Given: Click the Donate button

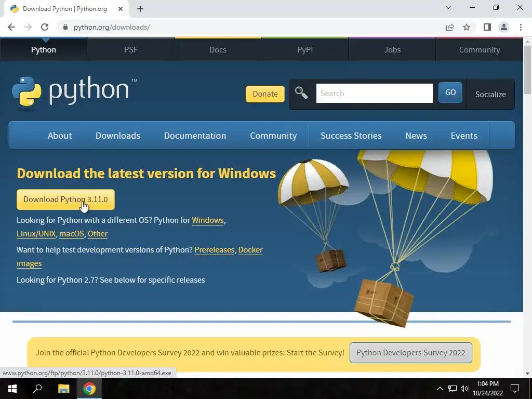Looking at the screenshot, I should pos(265,94).
